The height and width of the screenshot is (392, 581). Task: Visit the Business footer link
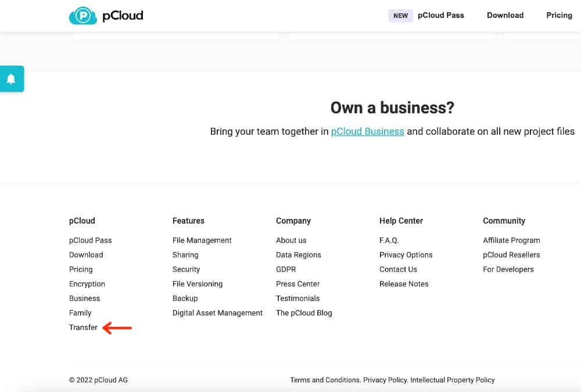[x=84, y=299]
